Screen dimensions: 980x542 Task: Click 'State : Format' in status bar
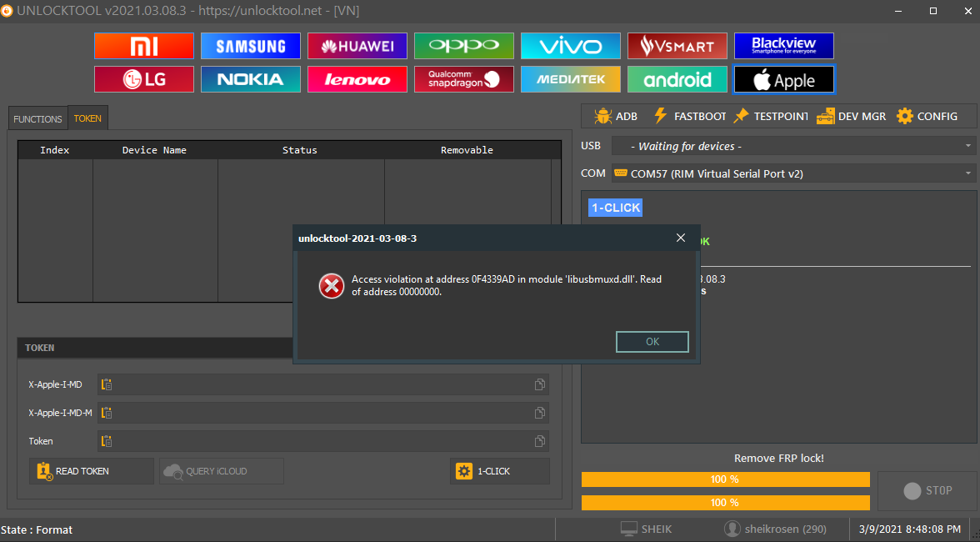37,529
